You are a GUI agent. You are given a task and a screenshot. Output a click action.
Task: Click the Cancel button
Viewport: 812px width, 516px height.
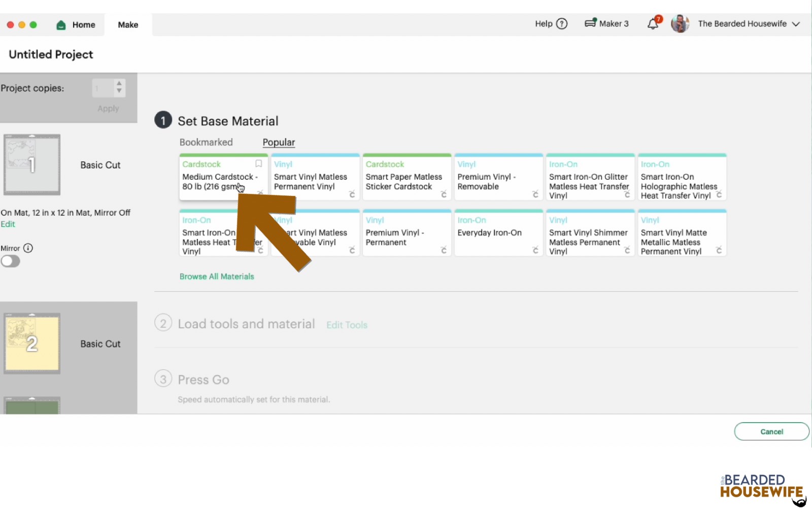click(x=771, y=431)
